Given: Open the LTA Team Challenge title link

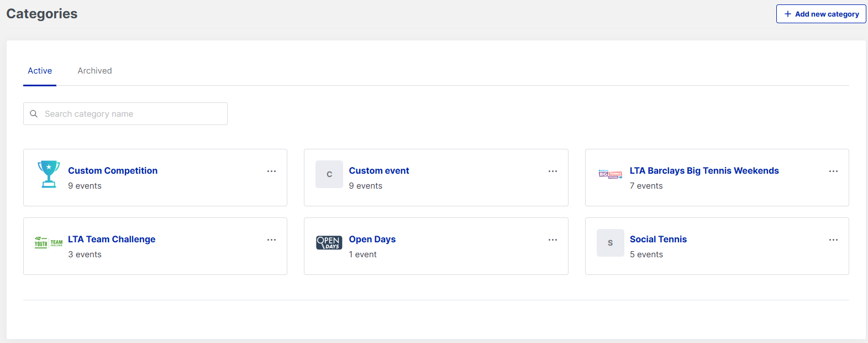Looking at the screenshot, I should tap(112, 240).
